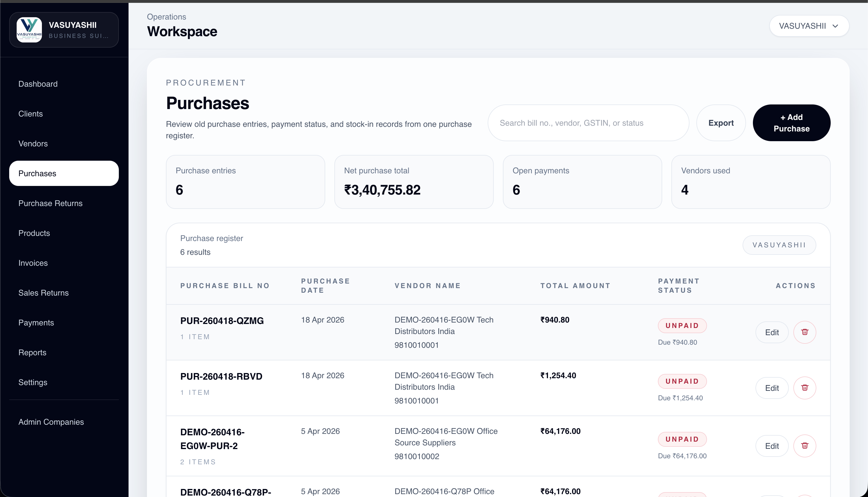Click the UNPAID badge for the EG0W ₹64,176.00 row
The height and width of the screenshot is (497, 868).
click(x=682, y=439)
